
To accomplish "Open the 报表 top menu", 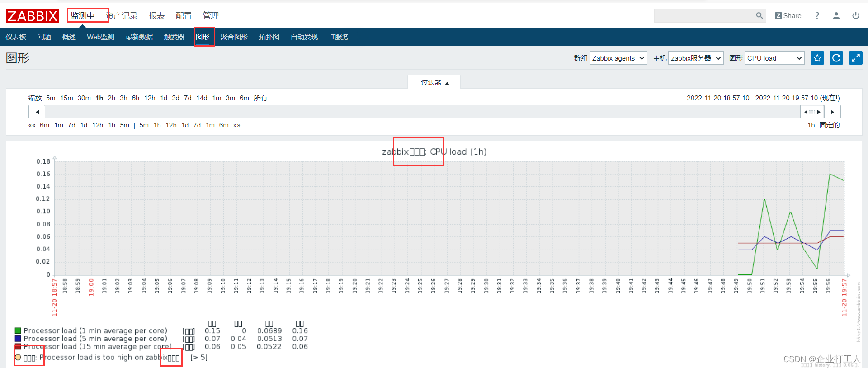I will click(x=157, y=16).
